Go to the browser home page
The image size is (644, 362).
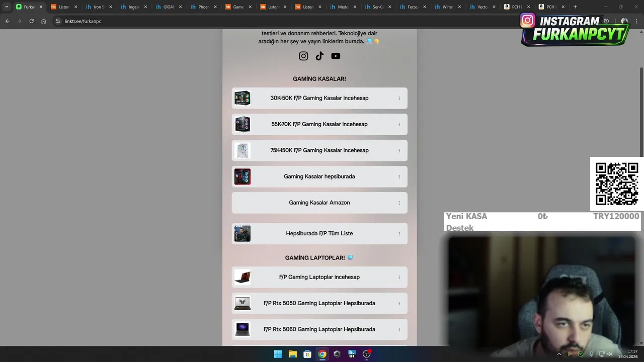[x=44, y=21]
